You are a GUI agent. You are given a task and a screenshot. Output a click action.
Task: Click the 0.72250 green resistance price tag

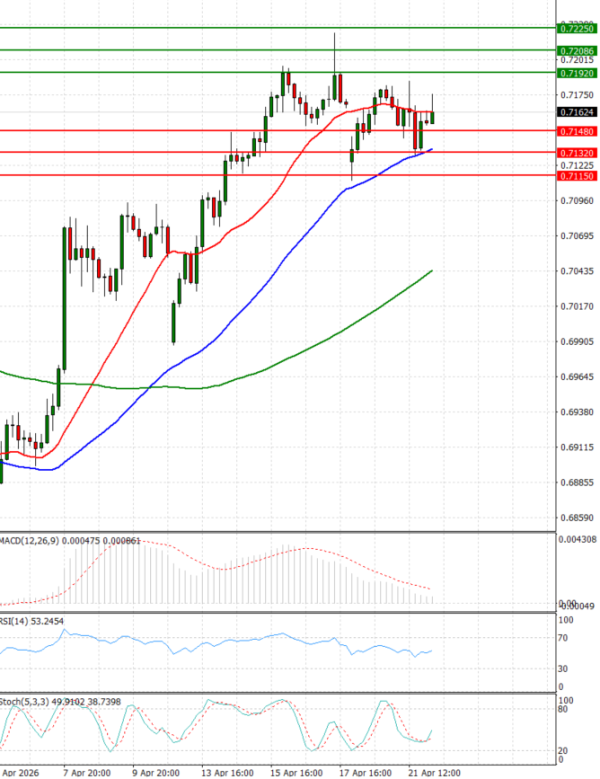click(578, 30)
